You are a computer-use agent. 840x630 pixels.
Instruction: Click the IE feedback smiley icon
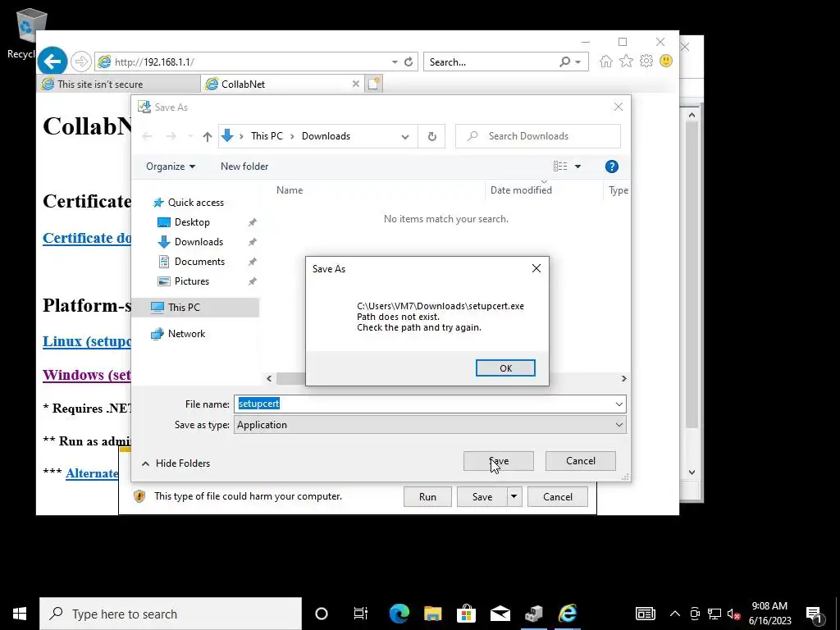[x=666, y=61]
